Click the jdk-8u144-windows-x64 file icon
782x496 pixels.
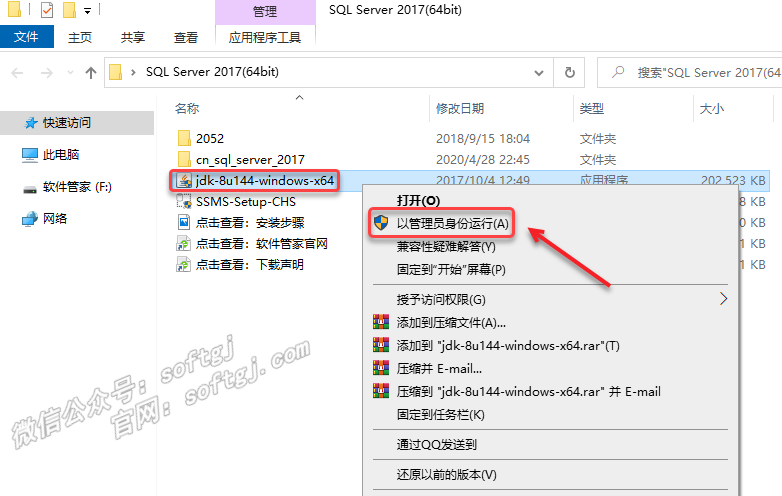tap(184, 181)
